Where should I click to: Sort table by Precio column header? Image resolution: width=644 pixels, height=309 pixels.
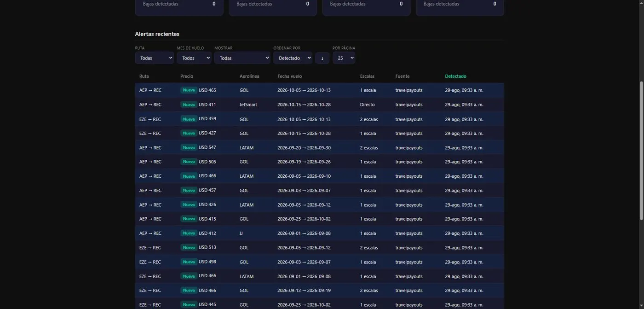coord(187,76)
